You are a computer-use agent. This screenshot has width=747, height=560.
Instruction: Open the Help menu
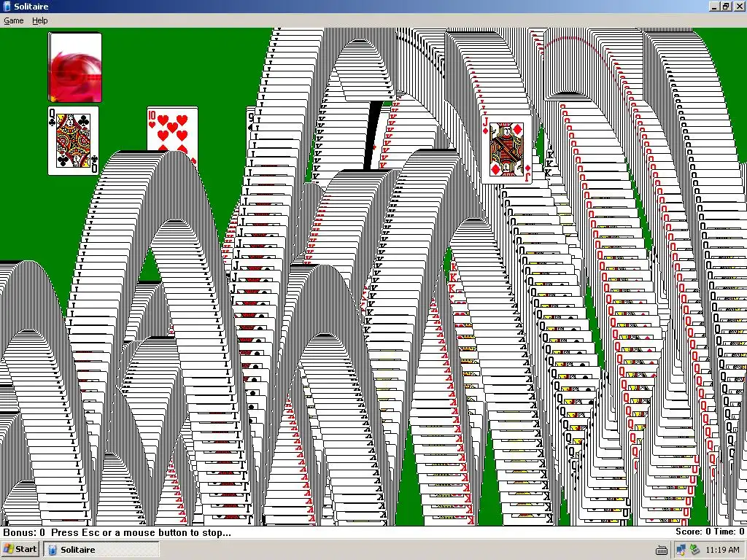(x=40, y=20)
